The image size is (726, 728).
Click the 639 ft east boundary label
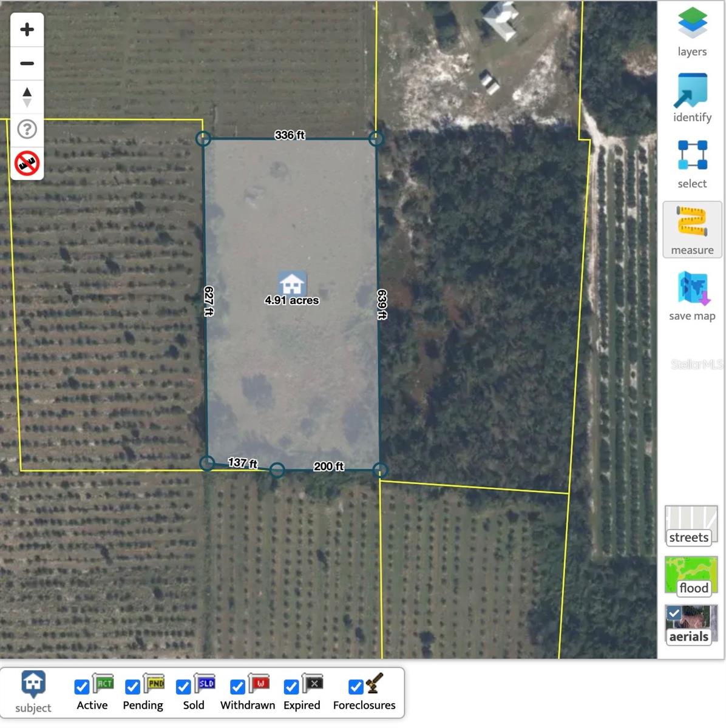pos(382,304)
